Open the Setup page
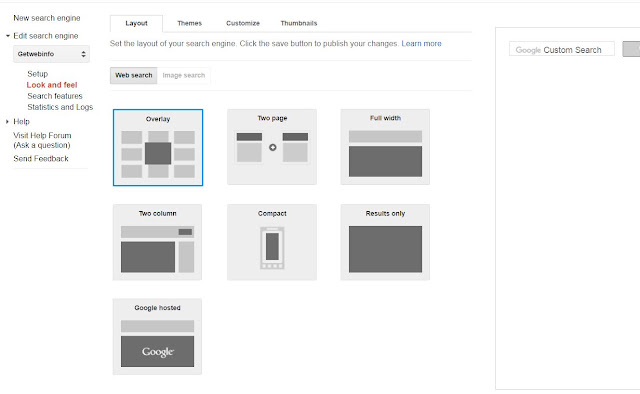The height and width of the screenshot is (394, 640). (38, 74)
